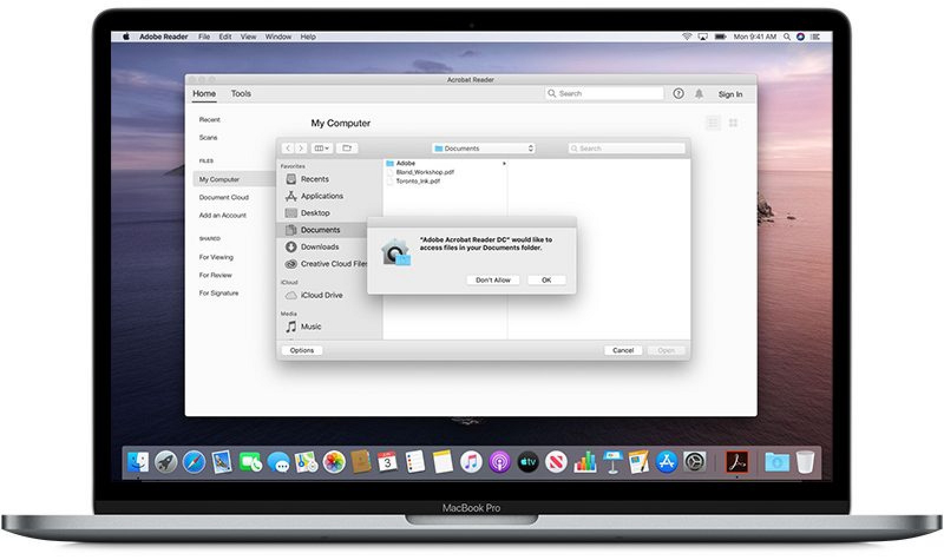Select Applications in file dialog favorites
The width and height of the screenshot is (944, 560).
point(322,196)
